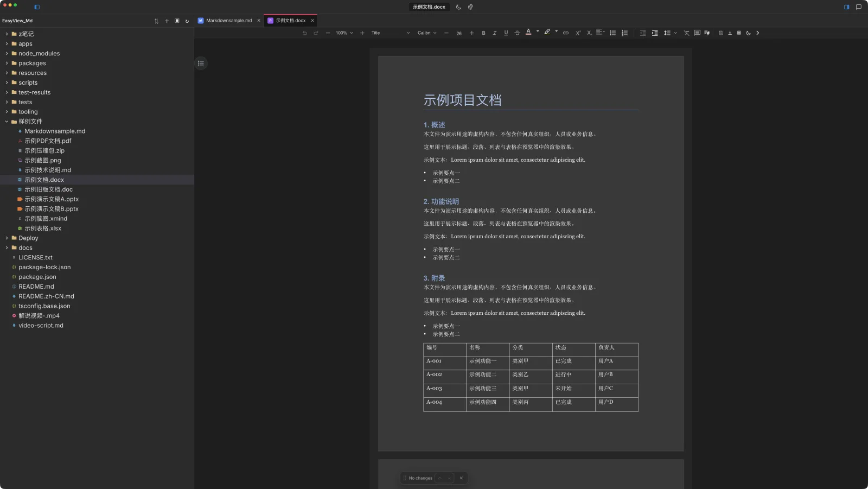Apply the current font color
Viewport: 868px width, 489px height.
[528, 32]
